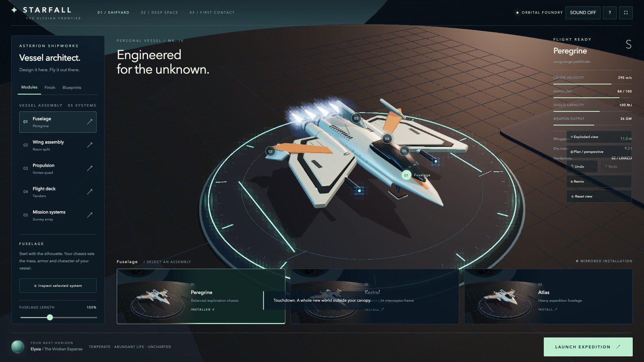Toggle the SOUND OFF button
The height and width of the screenshot is (362, 644).
pos(583,12)
